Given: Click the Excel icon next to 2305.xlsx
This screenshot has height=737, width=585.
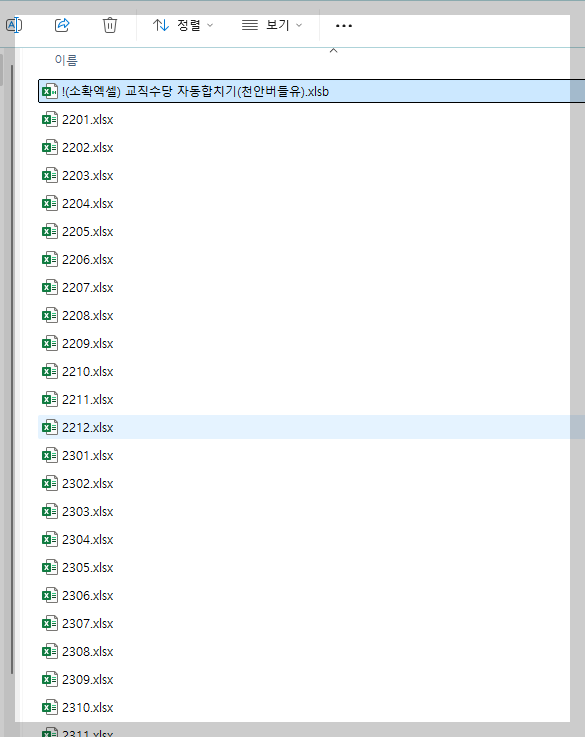Looking at the screenshot, I should click(x=50, y=567).
